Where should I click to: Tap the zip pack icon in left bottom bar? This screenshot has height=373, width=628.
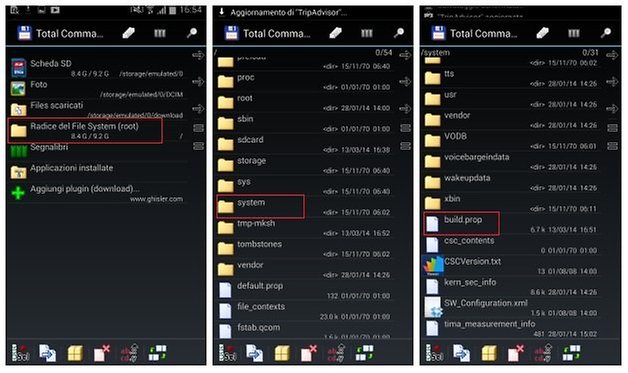point(75,353)
